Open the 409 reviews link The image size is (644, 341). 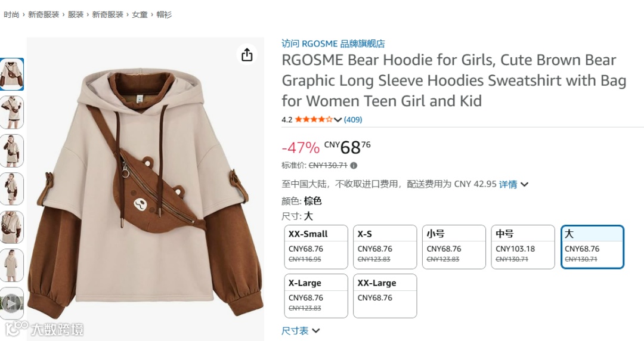(353, 120)
